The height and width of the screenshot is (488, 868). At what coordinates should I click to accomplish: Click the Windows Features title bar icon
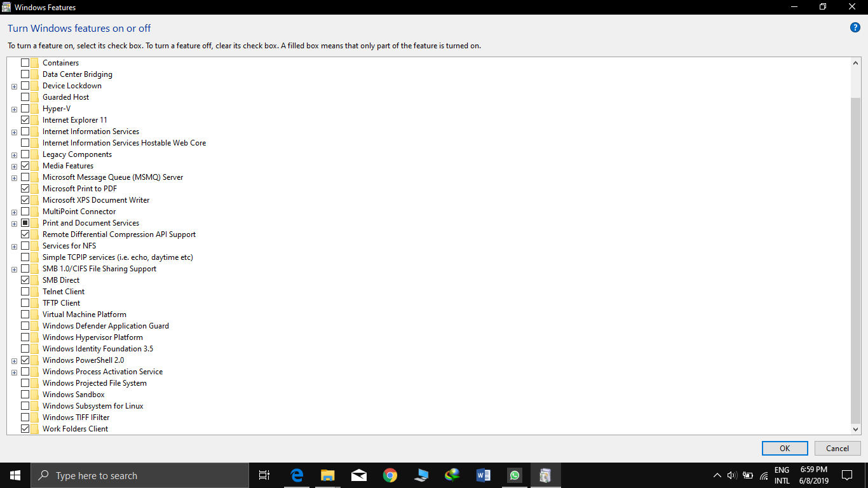click(x=6, y=7)
